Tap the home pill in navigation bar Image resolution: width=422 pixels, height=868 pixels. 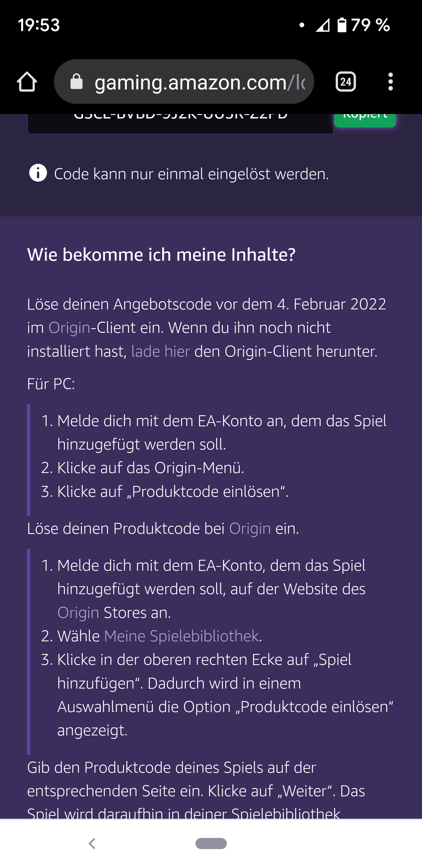211,843
